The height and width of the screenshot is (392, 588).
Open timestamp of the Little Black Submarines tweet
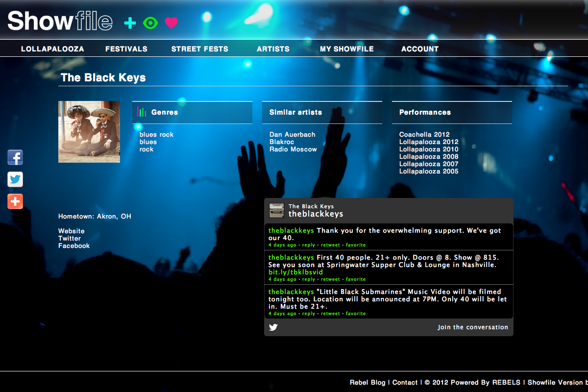[282, 314]
